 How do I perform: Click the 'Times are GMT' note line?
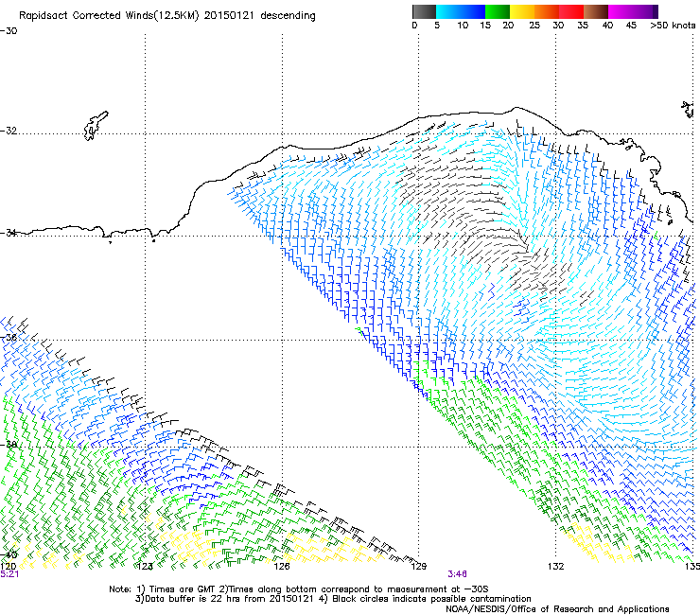pos(298,589)
